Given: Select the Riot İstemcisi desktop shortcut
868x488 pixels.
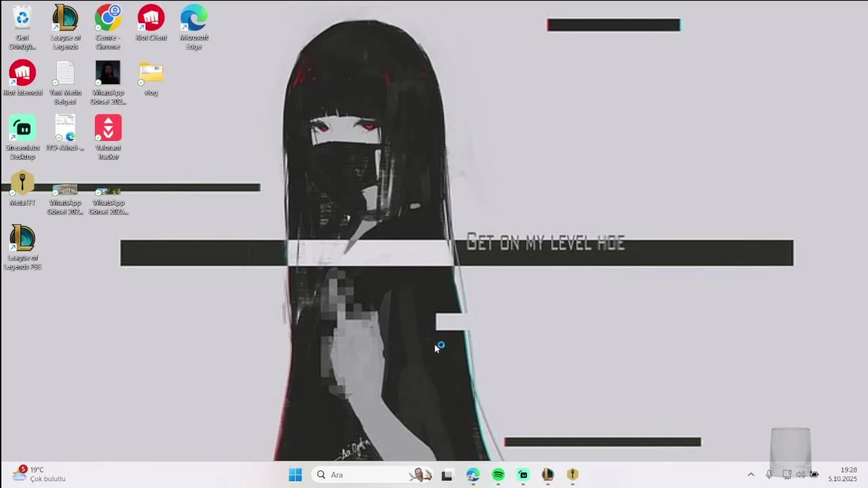Looking at the screenshot, I should 22,78.
